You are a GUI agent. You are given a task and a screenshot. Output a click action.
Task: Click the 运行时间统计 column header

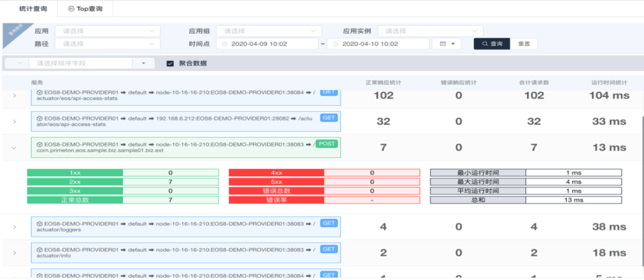(x=609, y=82)
